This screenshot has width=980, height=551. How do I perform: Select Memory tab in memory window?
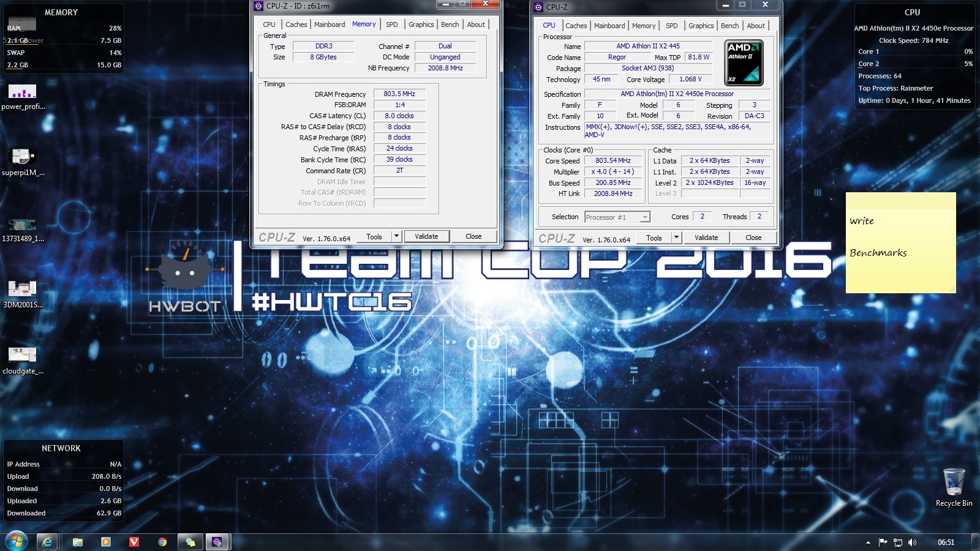pyautogui.click(x=364, y=24)
